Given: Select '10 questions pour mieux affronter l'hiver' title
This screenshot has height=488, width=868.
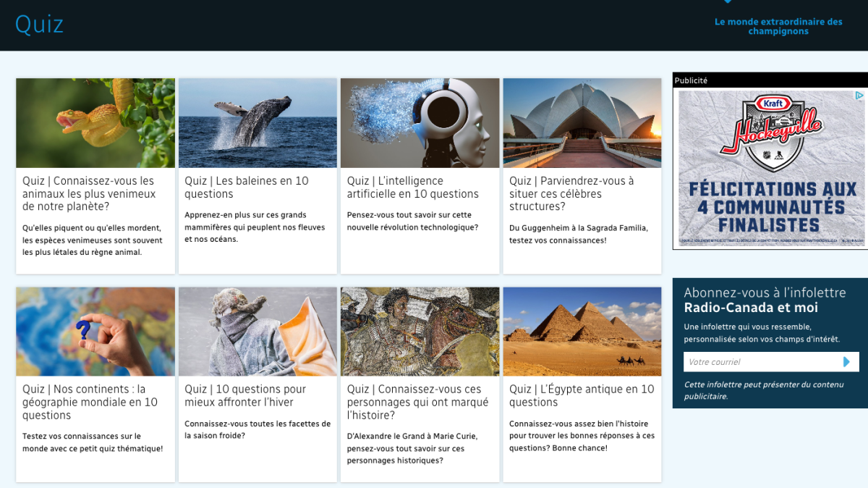Looking at the screenshot, I should coord(245,395).
